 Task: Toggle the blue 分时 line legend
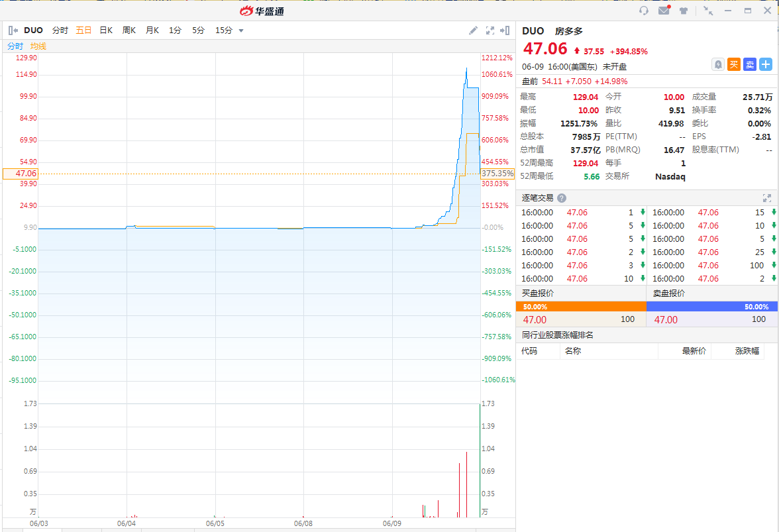15,46
